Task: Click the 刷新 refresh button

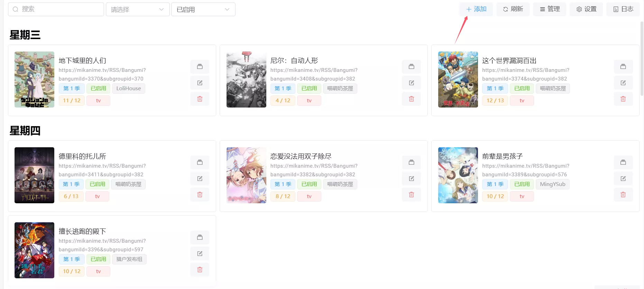Action: 513,9
